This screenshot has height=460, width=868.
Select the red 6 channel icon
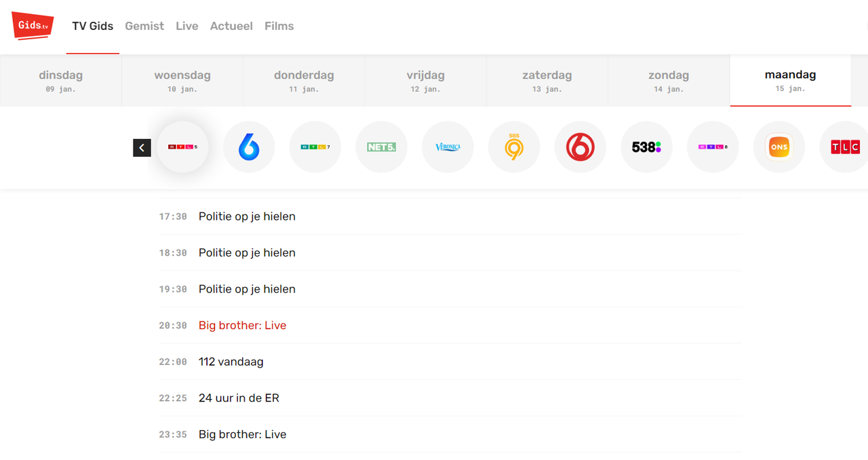click(x=580, y=147)
